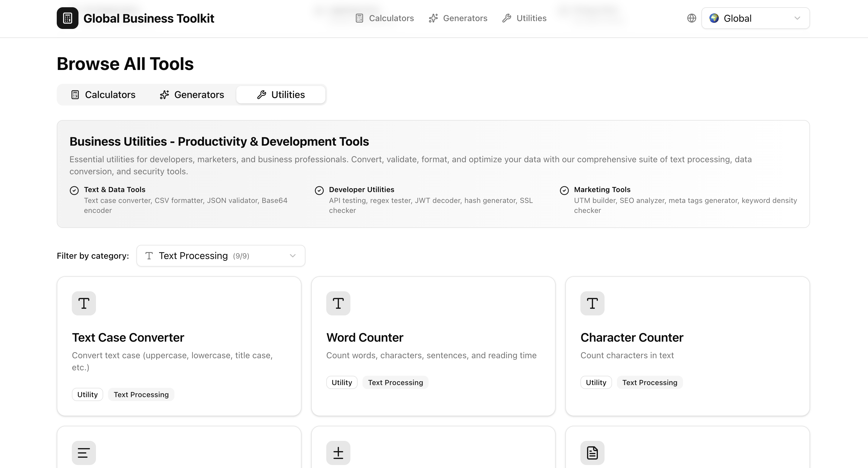The height and width of the screenshot is (468, 868).
Task: Select the Text Processing tag on Character Counter
Action: point(650,382)
